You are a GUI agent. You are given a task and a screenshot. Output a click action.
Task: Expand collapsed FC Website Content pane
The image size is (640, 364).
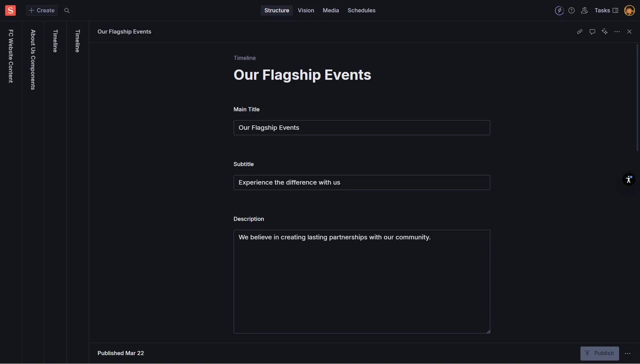(x=11, y=56)
